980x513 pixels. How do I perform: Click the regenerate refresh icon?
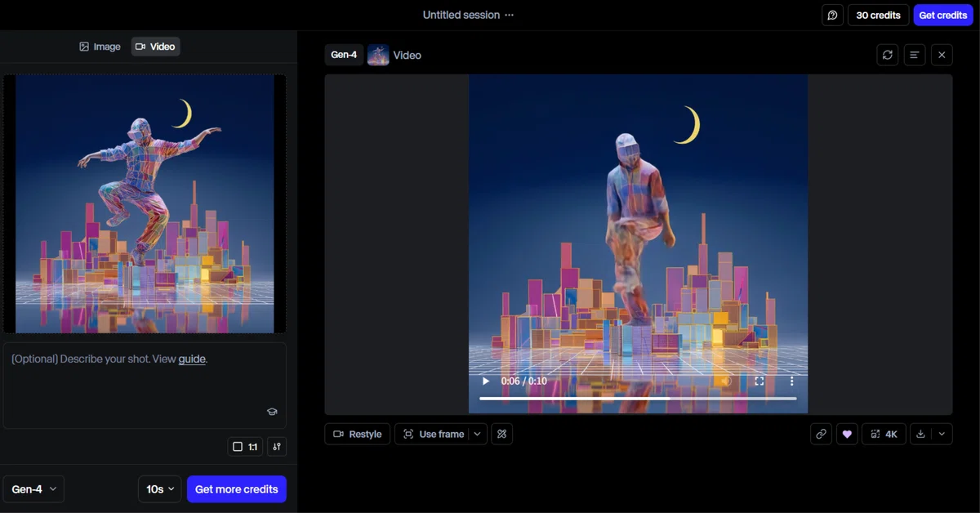[x=888, y=55]
